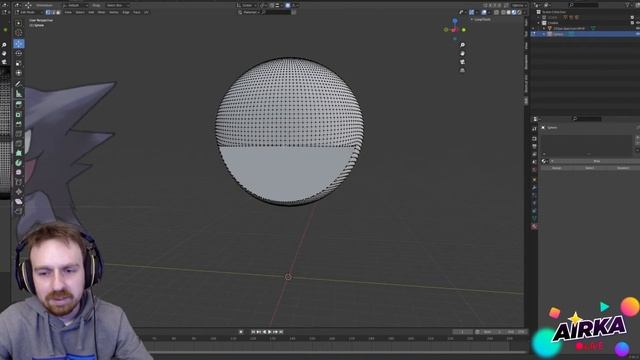Open Edit Mode dropdown
The height and width of the screenshot is (360, 640).
point(29,12)
